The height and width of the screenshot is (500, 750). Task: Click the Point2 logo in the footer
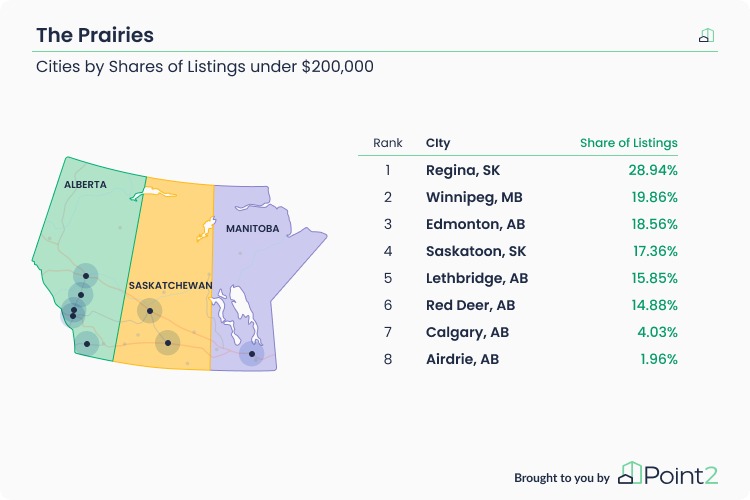(x=668, y=474)
